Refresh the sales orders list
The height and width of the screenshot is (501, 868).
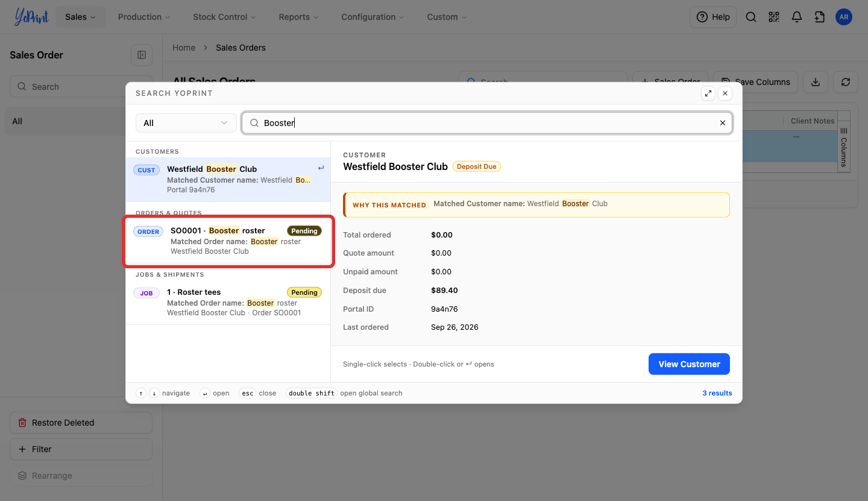(846, 82)
